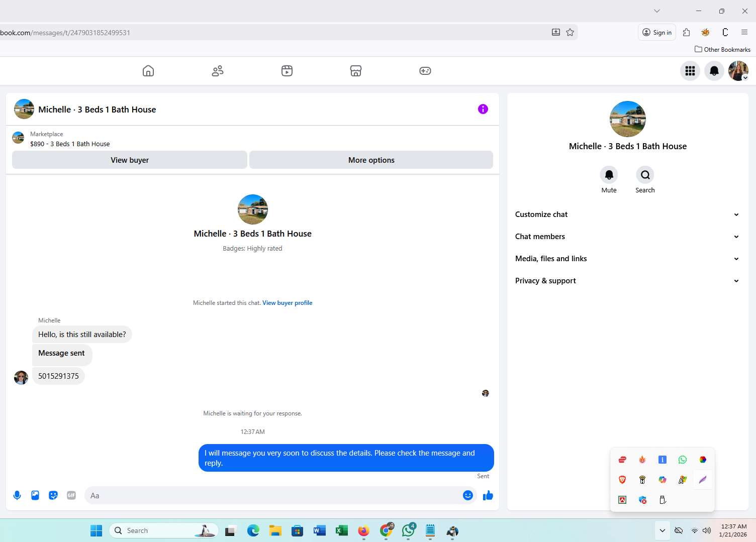This screenshot has width=756, height=542.
Task: Click the Copilot icon in tray overflow
Action: coord(663,480)
